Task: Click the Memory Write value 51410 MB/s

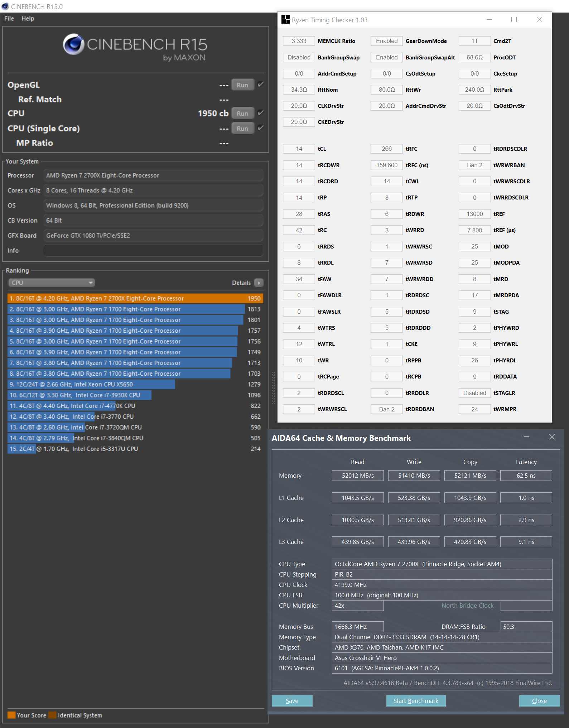Action: coord(414,476)
